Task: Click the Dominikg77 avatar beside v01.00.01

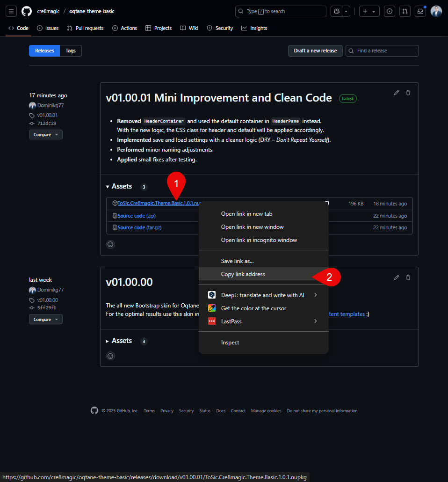Action: coord(32,105)
